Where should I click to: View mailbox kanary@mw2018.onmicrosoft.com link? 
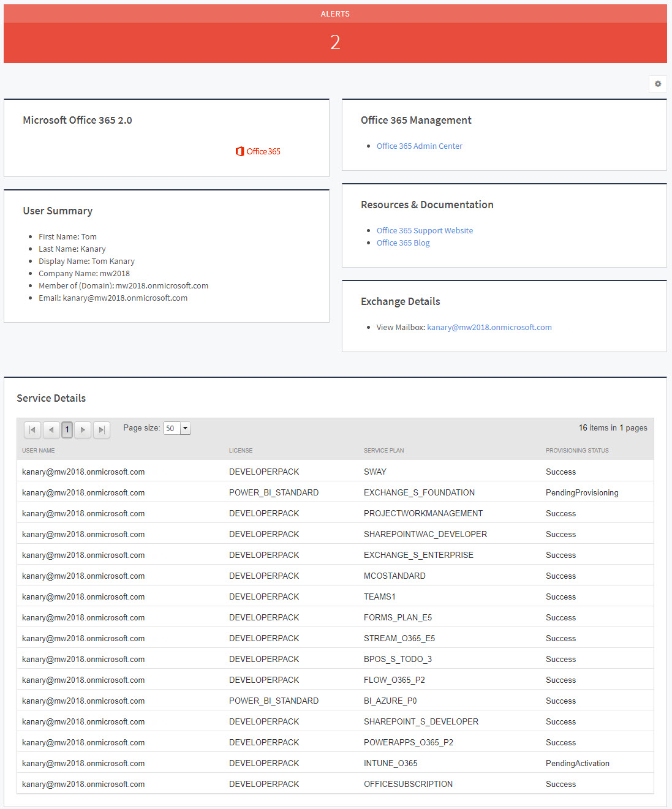pyautogui.click(x=489, y=328)
